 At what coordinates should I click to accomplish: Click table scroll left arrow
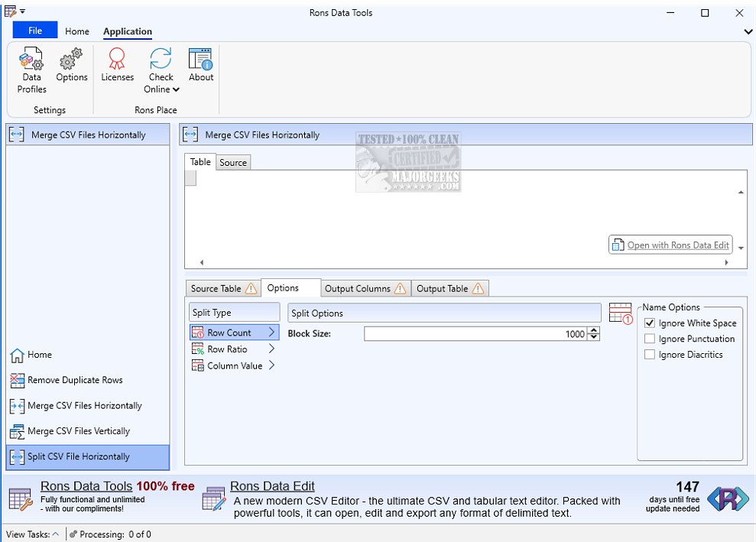pyautogui.click(x=202, y=263)
